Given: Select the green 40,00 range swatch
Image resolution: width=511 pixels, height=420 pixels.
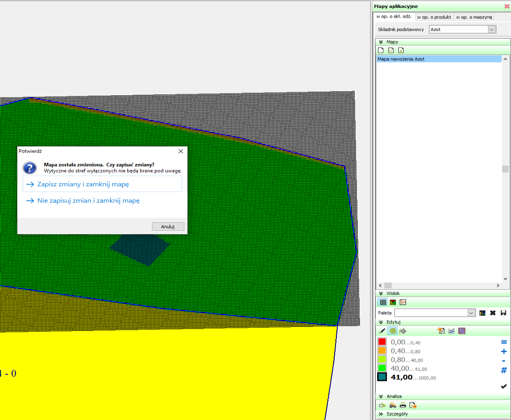Looking at the screenshot, I should click(382, 368).
